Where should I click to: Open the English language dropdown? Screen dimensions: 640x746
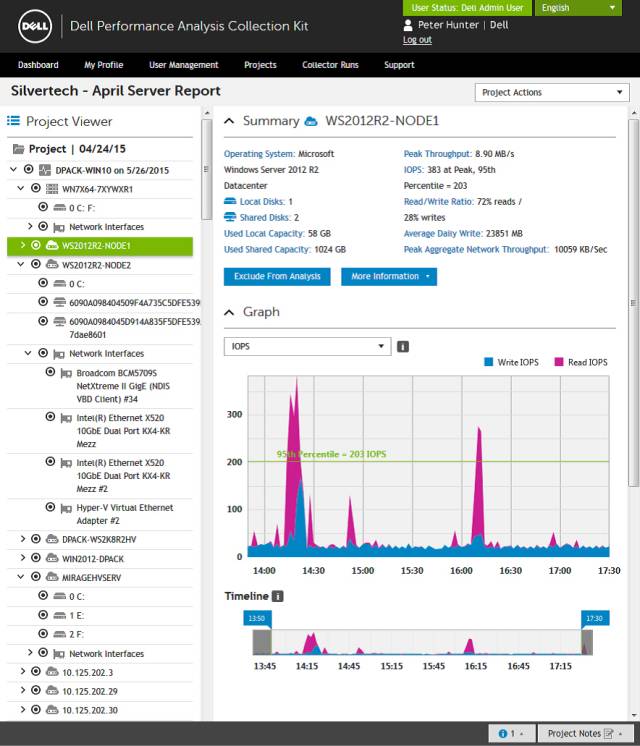[x=578, y=8]
